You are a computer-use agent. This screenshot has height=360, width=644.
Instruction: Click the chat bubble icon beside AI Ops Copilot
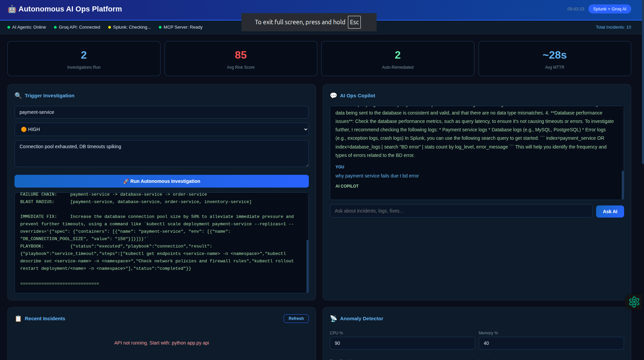pos(333,96)
